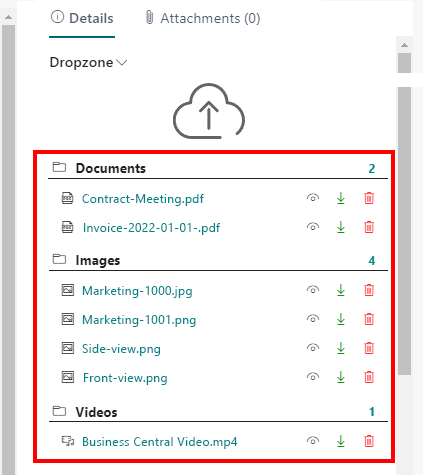The image size is (423, 475).
Task: Delete Invoice-2022-01-01-.pdf
Action: [369, 227]
